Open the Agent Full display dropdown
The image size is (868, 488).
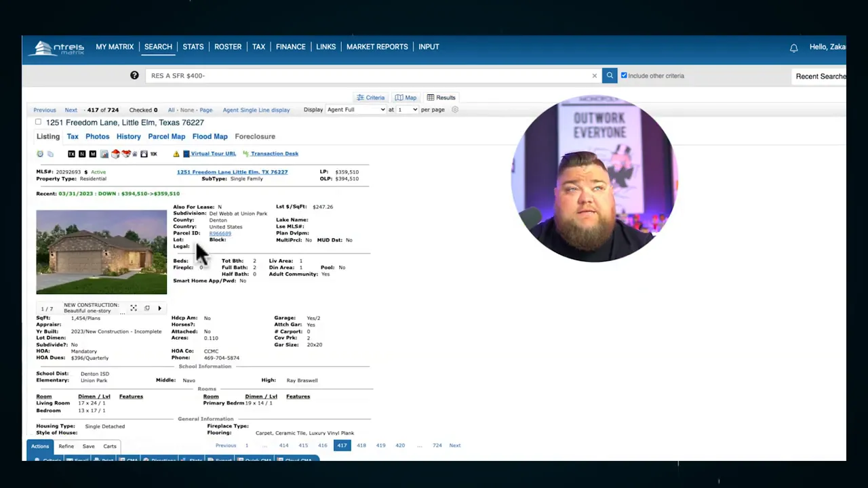pos(356,110)
